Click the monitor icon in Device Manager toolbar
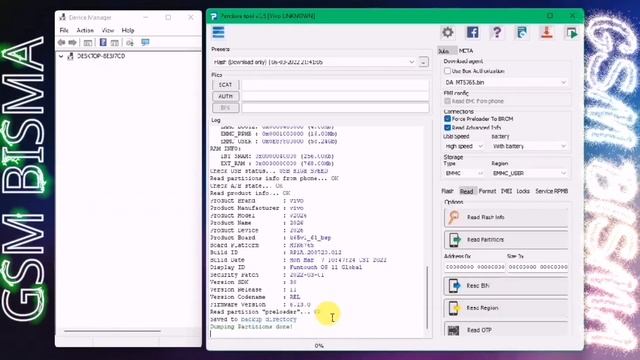Viewport: 640px width, 360px height. (x=145, y=42)
